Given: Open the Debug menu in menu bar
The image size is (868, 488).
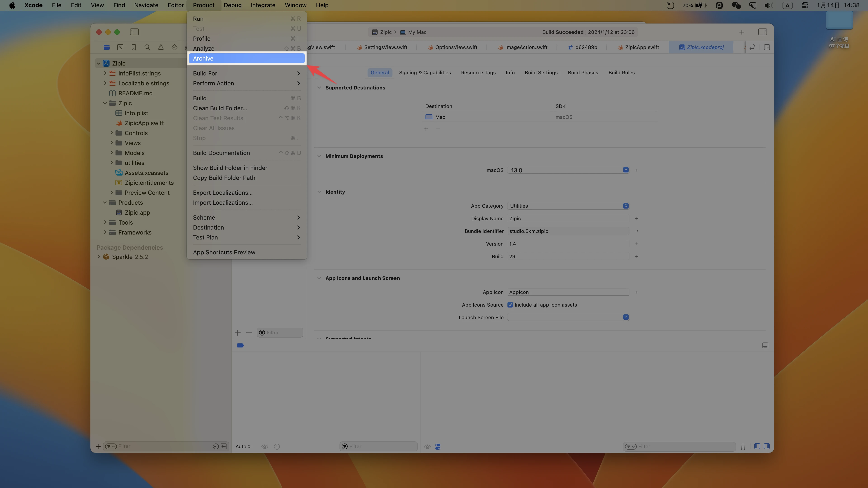Looking at the screenshot, I should point(233,5).
